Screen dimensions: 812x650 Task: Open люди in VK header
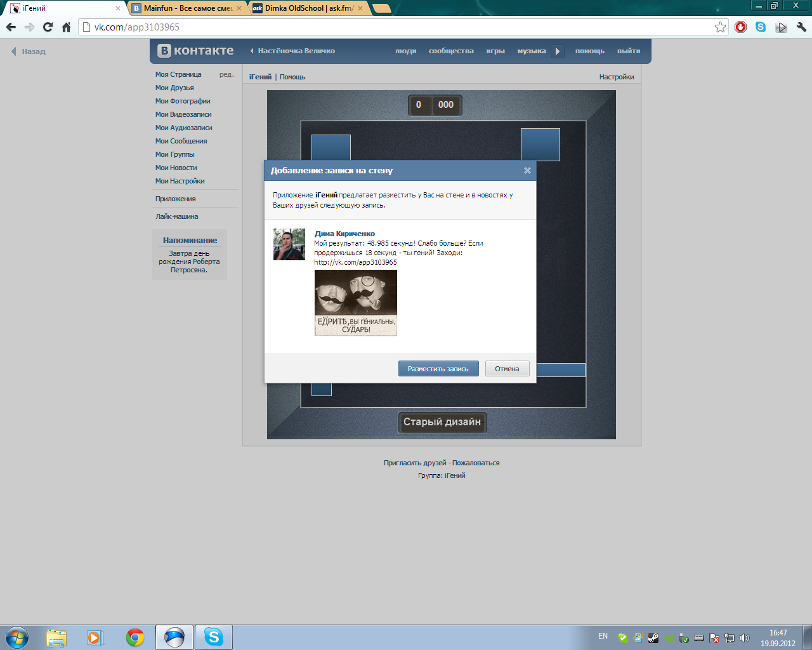click(406, 51)
